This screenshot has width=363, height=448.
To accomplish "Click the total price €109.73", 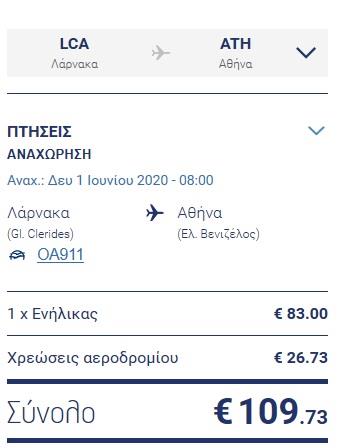I will click(x=271, y=412).
